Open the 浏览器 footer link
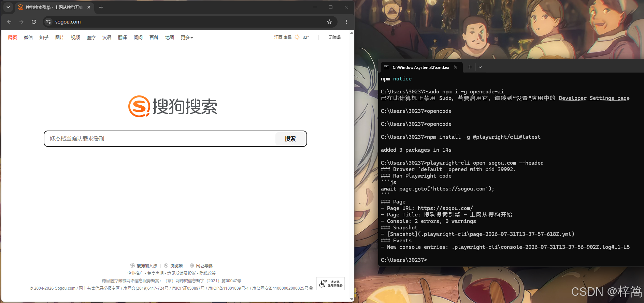Screen dimensions: 644x303 pyautogui.click(x=173, y=266)
